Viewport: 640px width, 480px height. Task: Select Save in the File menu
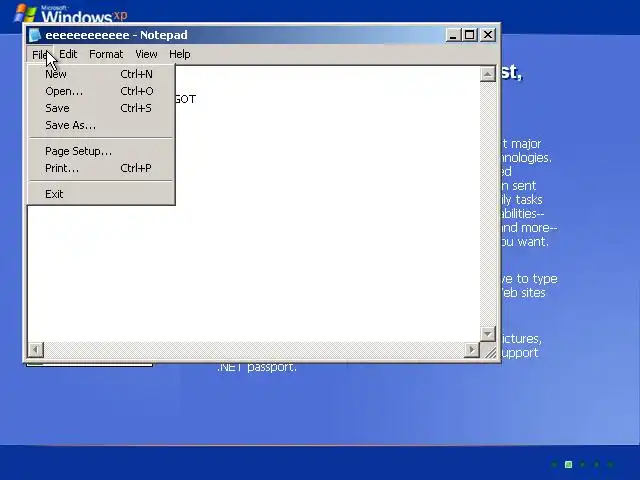(101, 108)
